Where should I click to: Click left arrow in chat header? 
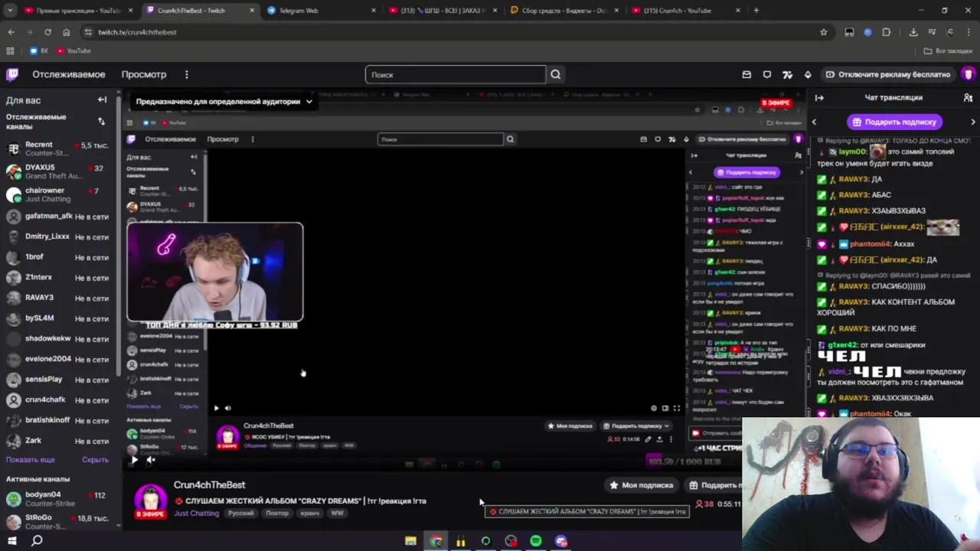coord(814,122)
